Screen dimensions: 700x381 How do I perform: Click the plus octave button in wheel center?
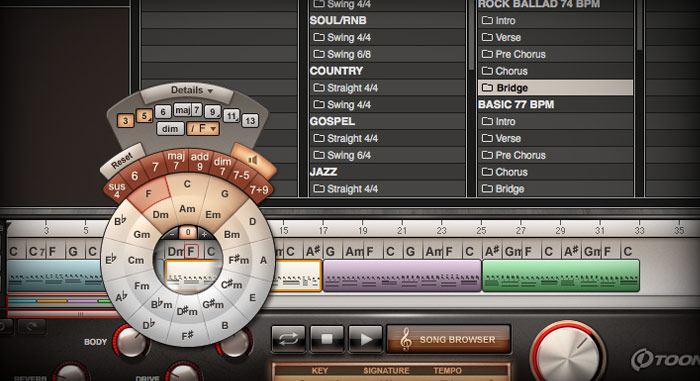tap(204, 234)
